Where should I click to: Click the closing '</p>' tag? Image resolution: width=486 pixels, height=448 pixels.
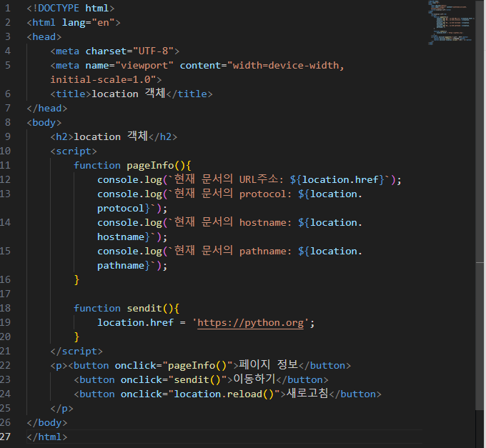(x=62, y=408)
